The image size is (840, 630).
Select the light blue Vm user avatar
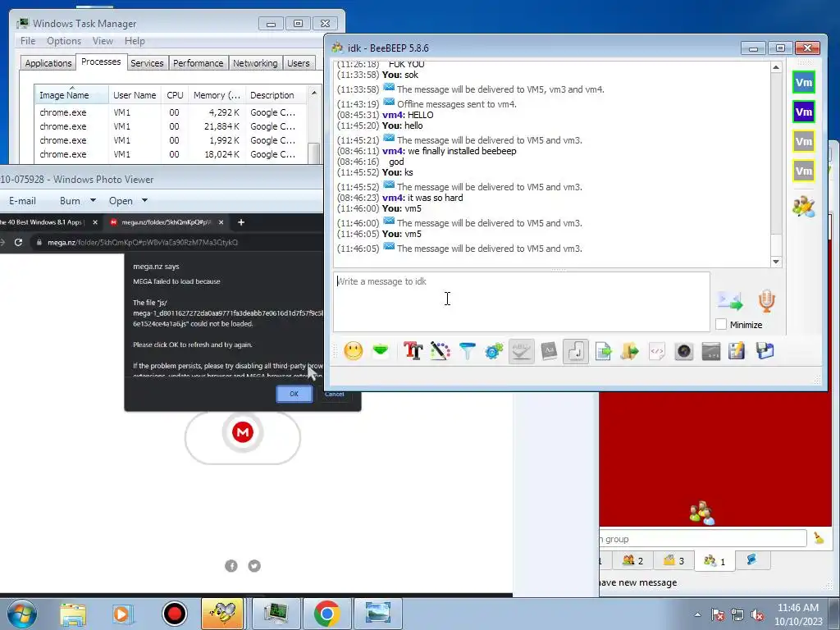804,83
